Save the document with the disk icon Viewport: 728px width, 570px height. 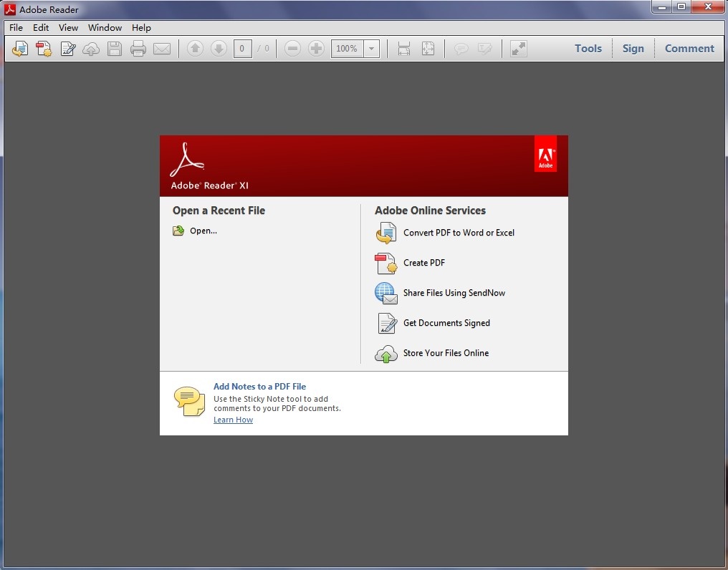(115, 49)
